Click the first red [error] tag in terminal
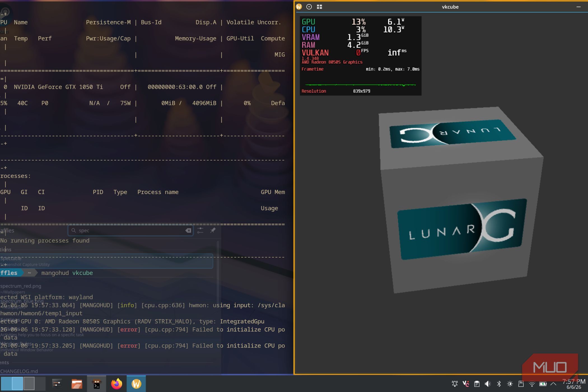This screenshot has height=392, width=588. tap(129, 330)
